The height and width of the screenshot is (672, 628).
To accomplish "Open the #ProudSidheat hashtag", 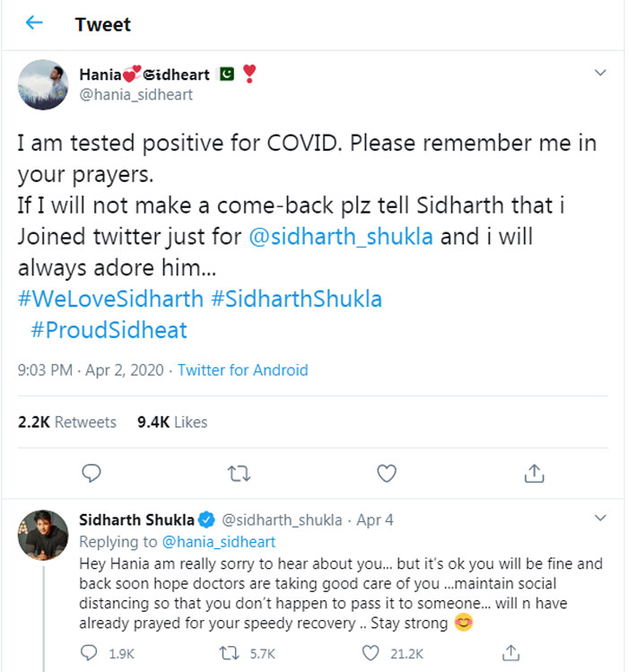I will coord(109,330).
